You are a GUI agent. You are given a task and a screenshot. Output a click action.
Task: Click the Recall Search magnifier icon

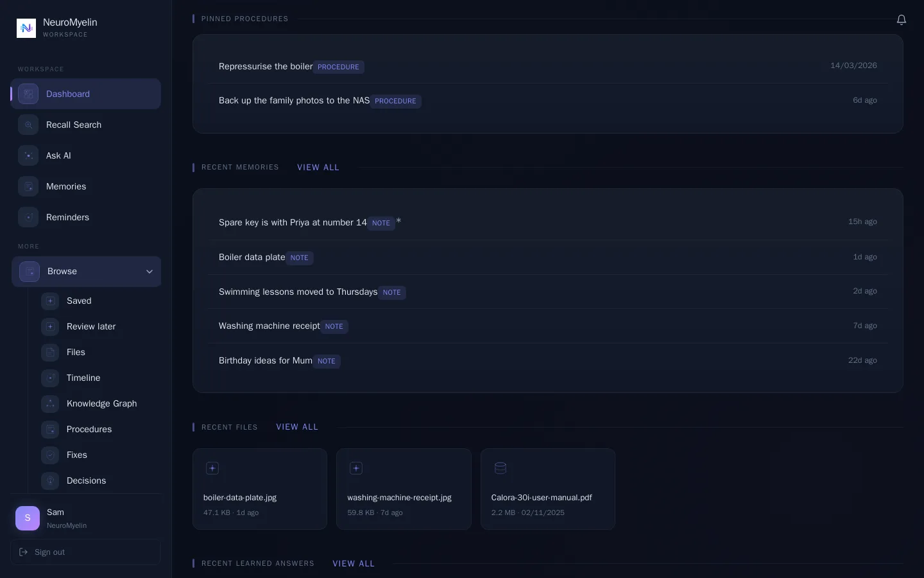click(28, 125)
